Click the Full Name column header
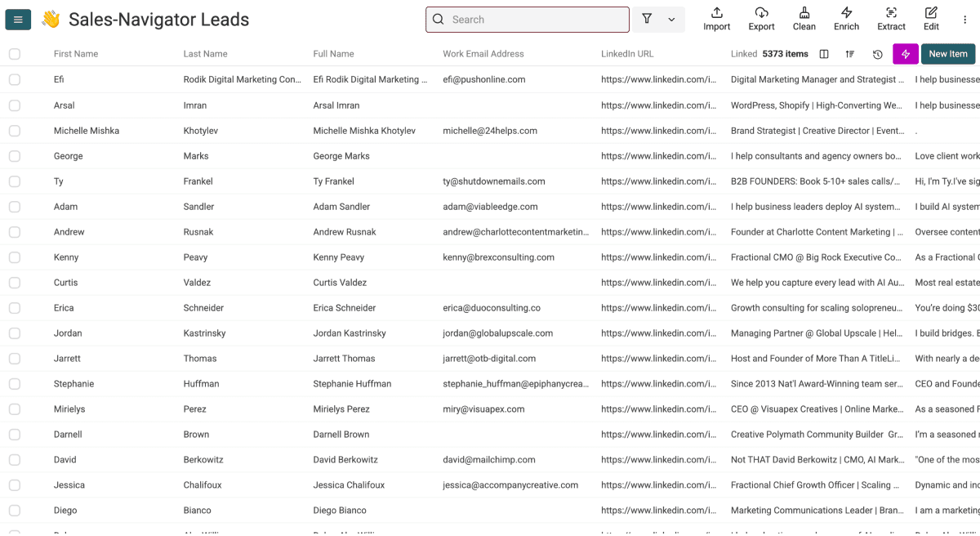Image resolution: width=980 pixels, height=536 pixels. (x=334, y=54)
